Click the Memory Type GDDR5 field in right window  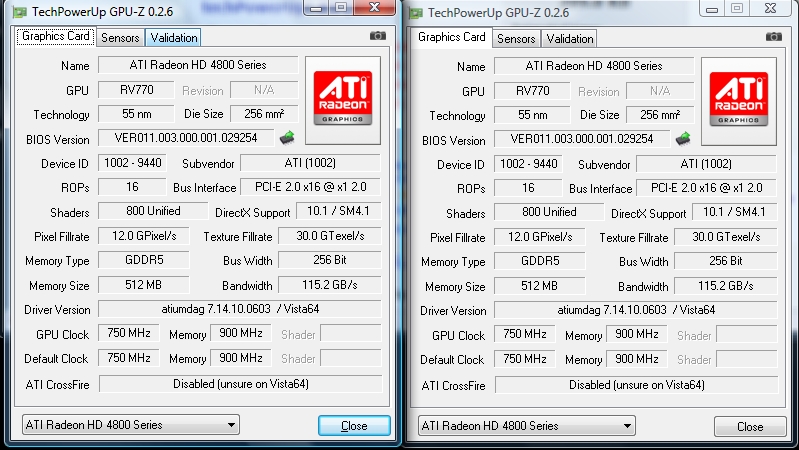[540, 261]
